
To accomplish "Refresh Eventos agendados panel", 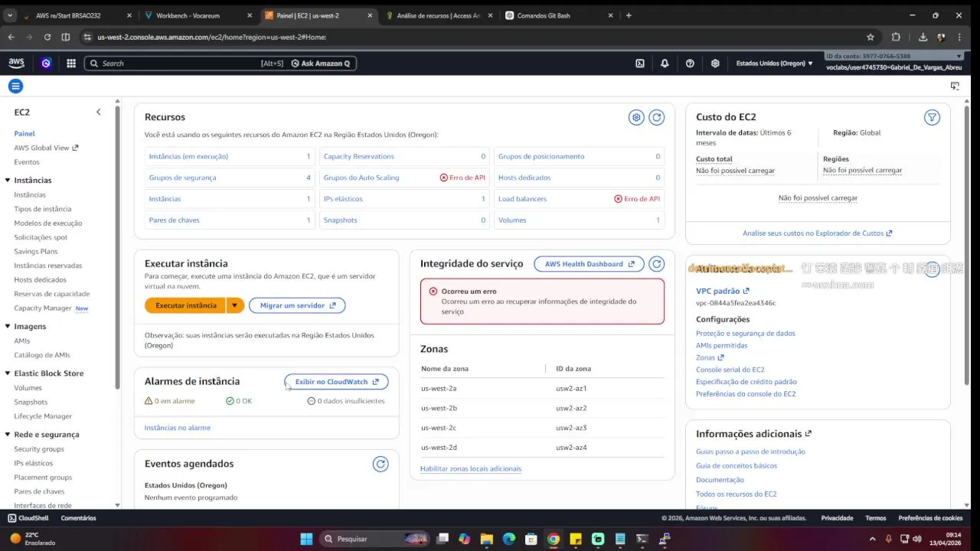I will [x=381, y=464].
